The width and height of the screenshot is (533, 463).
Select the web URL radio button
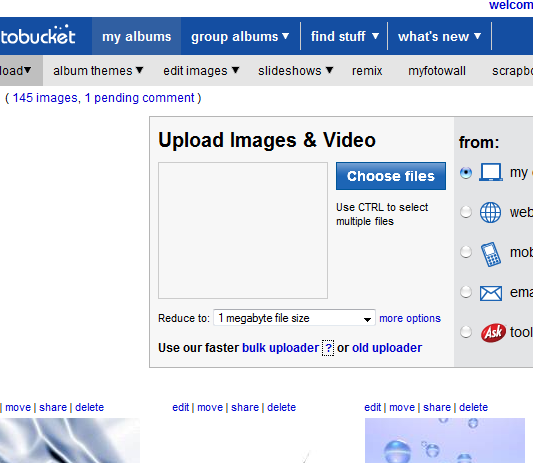click(466, 212)
